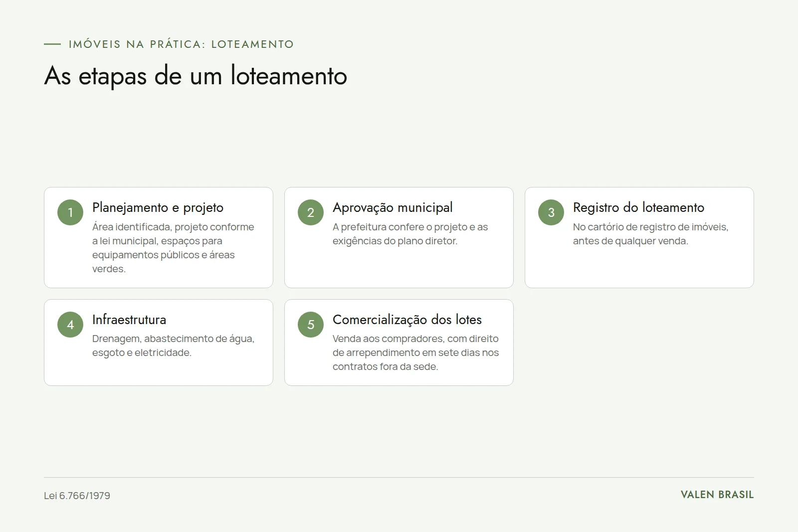The image size is (798, 532).
Task: Click the description 'No cartório de registro de imóveis'
Action: coord(651,234)
